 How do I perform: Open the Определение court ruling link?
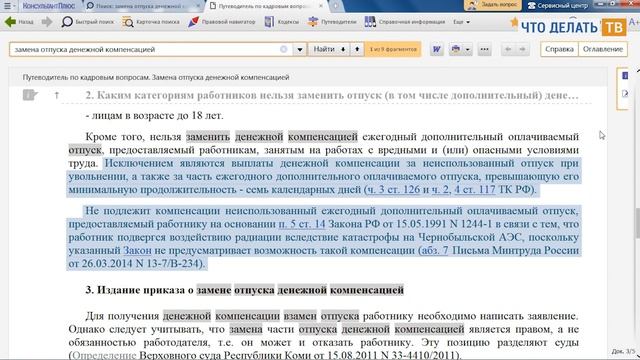click(104, 355)
